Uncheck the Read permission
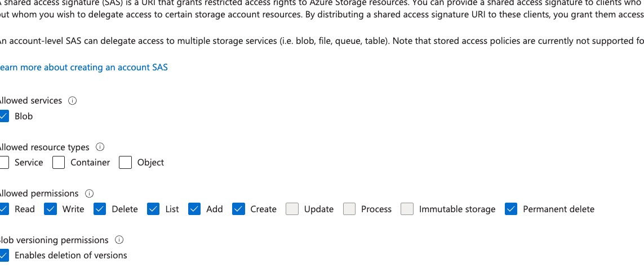The width and height of the screenshot is (644, 273). pyautogui.click(x=3, y=209)
